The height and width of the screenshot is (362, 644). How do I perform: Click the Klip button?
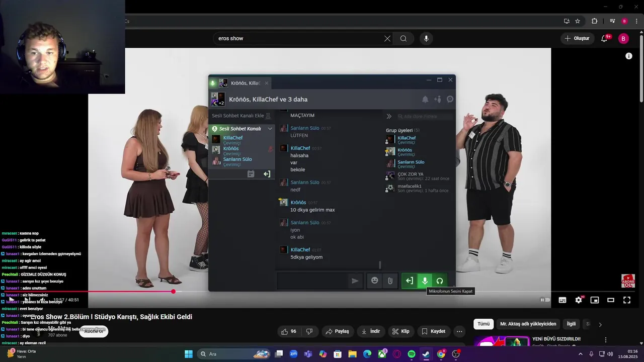tap(400, 331)
